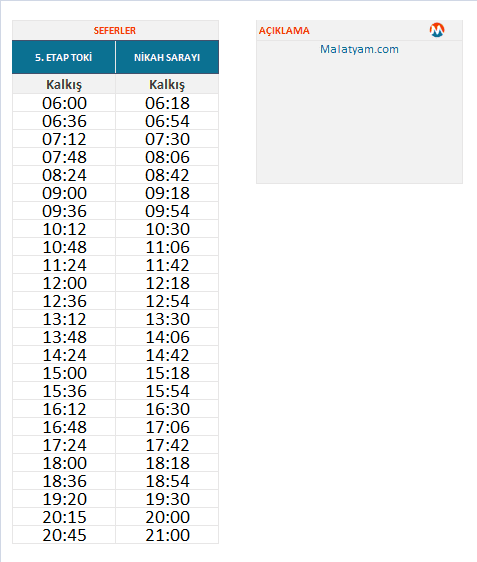Click the 5. ETAP TOKİ column header

[x=64, y=57]
